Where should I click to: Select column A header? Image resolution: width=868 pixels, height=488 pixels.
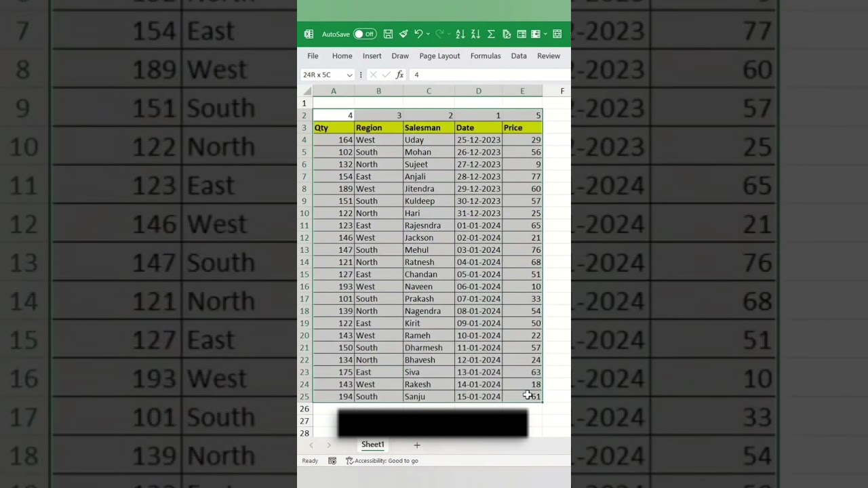[333, 91]
